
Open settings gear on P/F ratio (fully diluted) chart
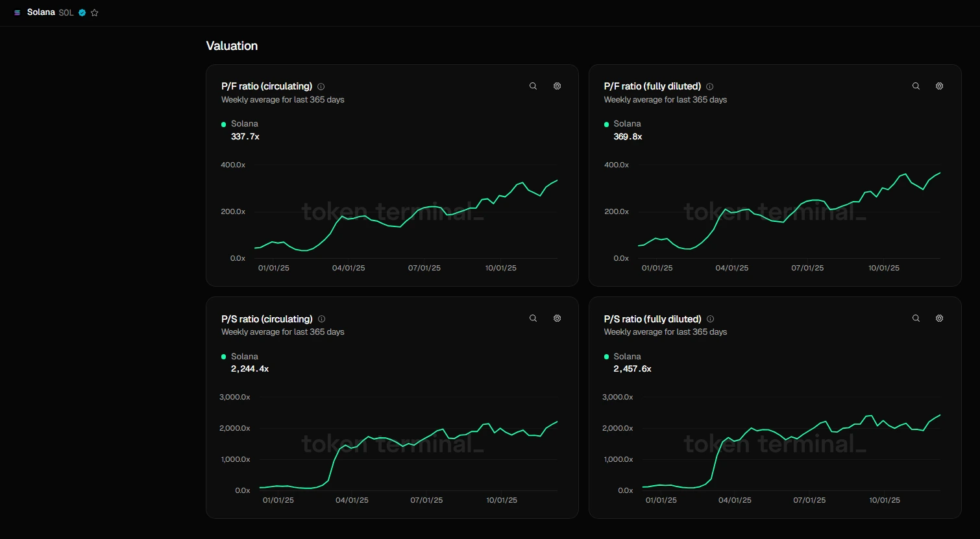[939, 86]
